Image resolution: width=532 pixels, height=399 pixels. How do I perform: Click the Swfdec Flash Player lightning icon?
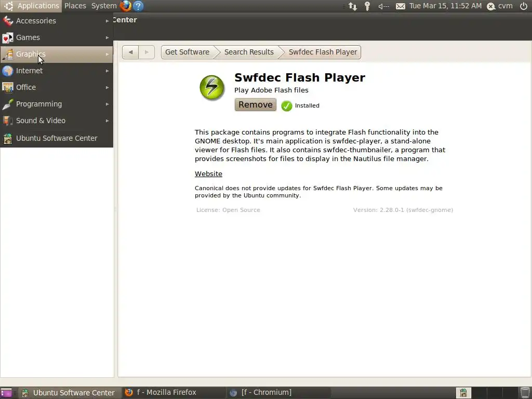pyautogui.click(x=212, y=87)
